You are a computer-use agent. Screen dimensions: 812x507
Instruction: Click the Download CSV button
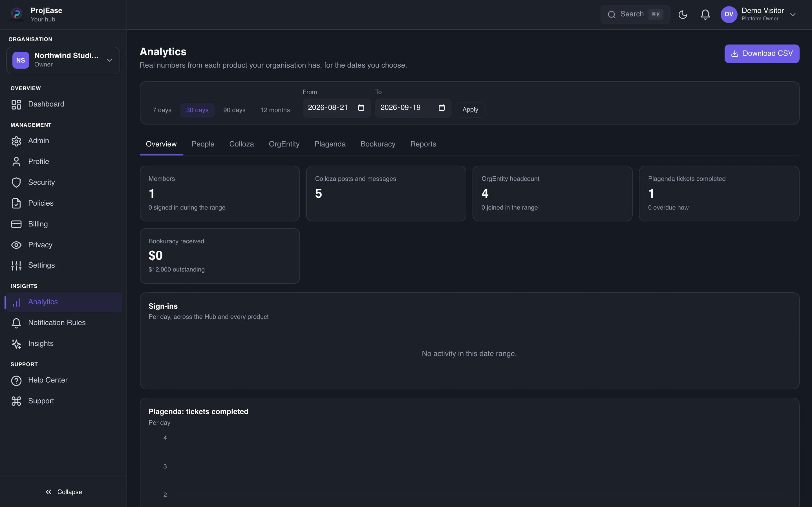click(762, 54)
